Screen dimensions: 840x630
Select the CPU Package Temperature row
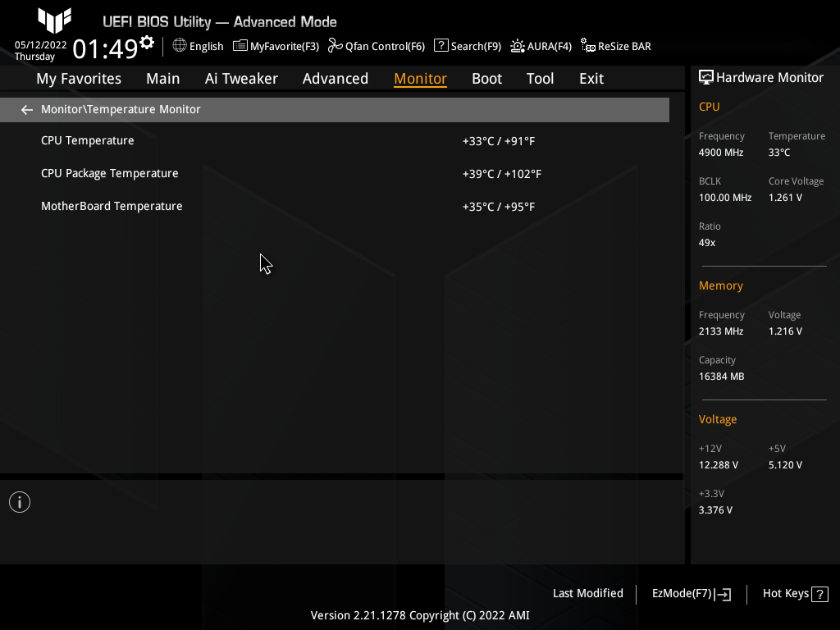(x=335, y=174)
